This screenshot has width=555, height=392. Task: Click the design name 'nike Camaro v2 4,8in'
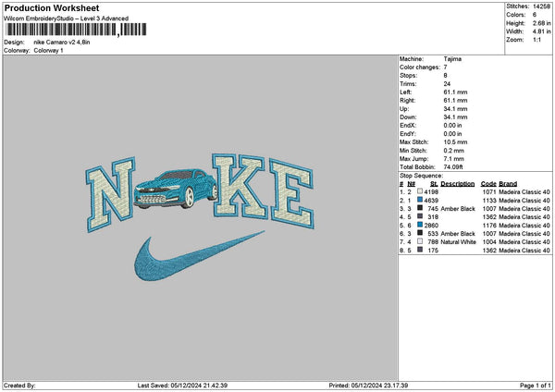(62, 43)
